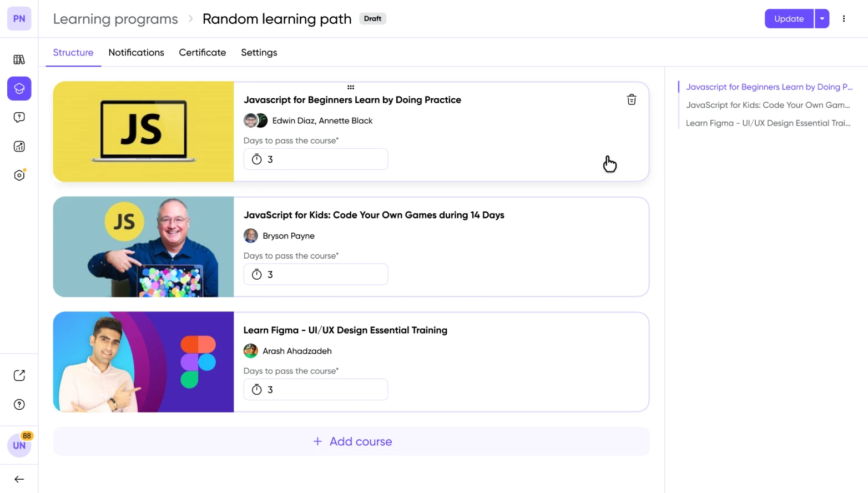
Task: Click the Draft status badge
Action: pos(372,19)
